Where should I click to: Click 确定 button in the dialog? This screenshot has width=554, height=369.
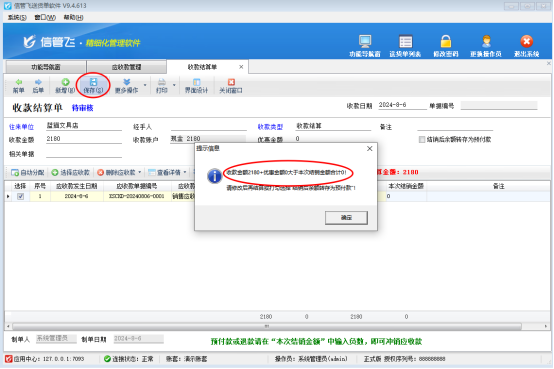(x=346, y=218)
